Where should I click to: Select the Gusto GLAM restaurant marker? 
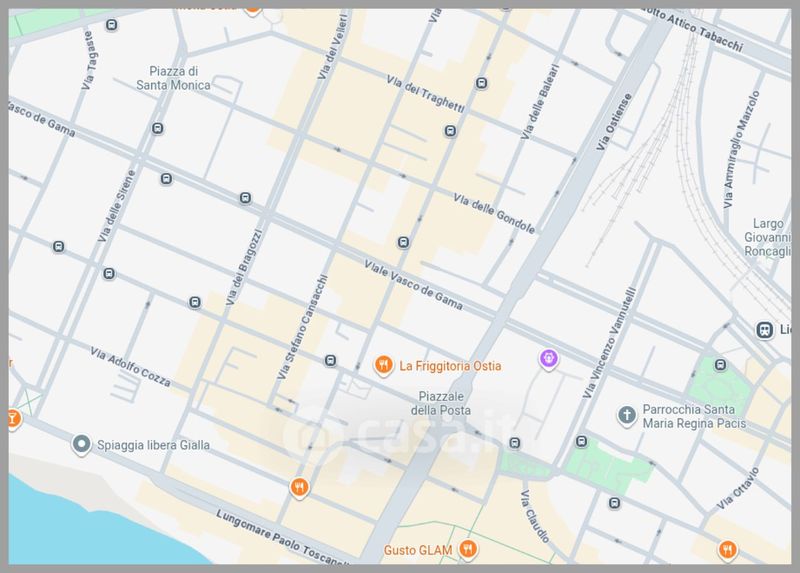coord(468,550)
